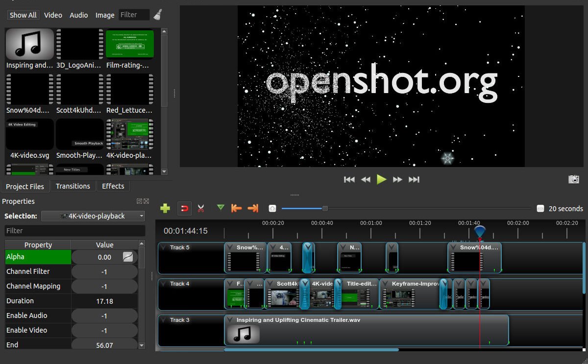588x364 pixels.
Task: Open the menu arrow of the F... clip on Track 4
Action: pos(231,284)
